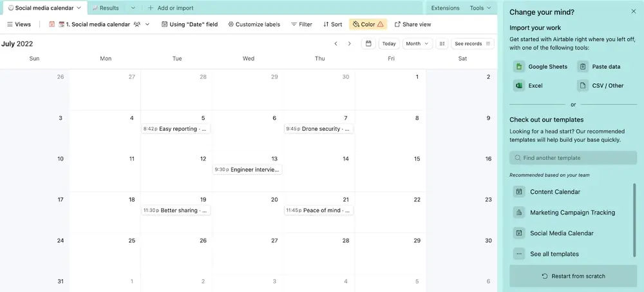644x292 pixels.
Task: Close the Change your mind panel
Action: click(x=634, y=12)
